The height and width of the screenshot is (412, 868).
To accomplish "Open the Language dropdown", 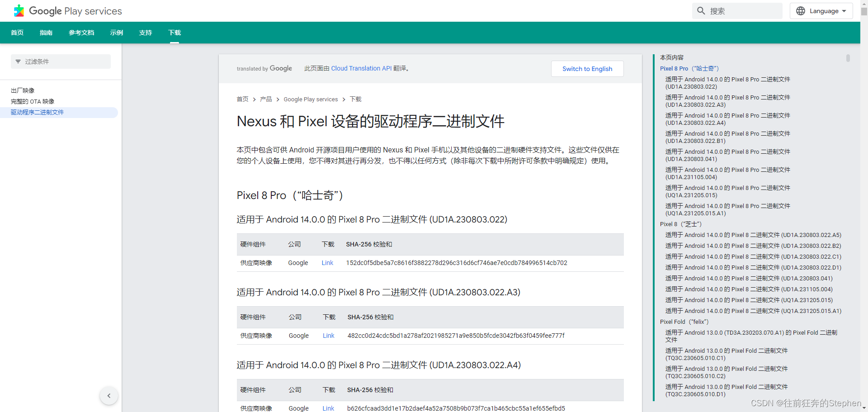I will click(821, 11).
